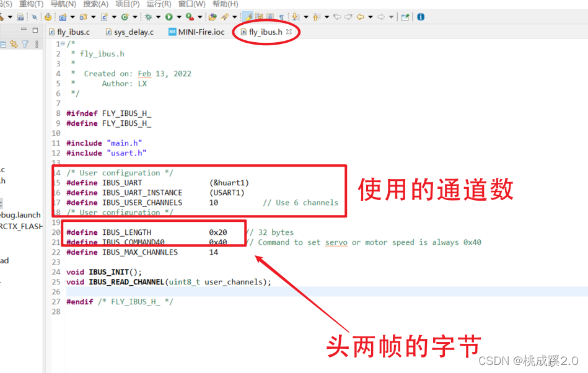Toggle link with editor arrows icon

(x=14, y=44)
